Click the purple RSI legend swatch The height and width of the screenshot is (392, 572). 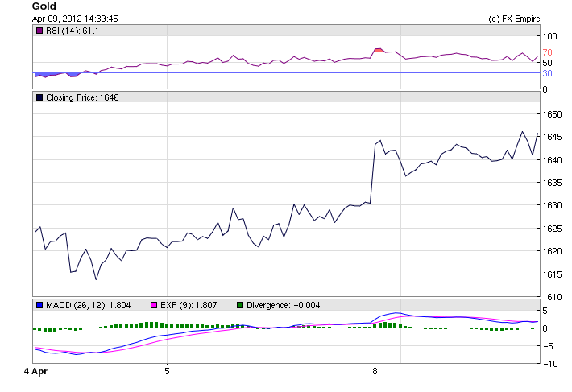39,31
